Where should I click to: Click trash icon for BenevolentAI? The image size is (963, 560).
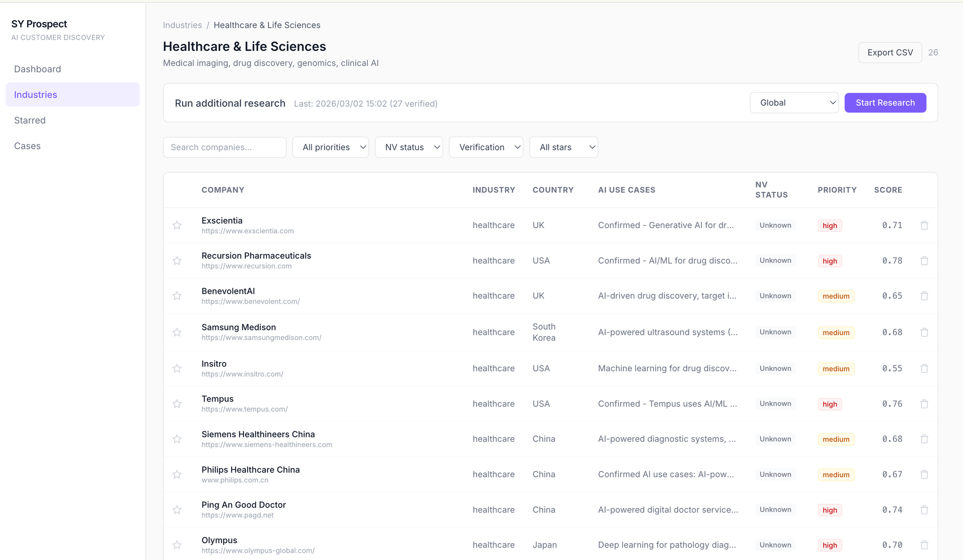(x=924, y=296)
